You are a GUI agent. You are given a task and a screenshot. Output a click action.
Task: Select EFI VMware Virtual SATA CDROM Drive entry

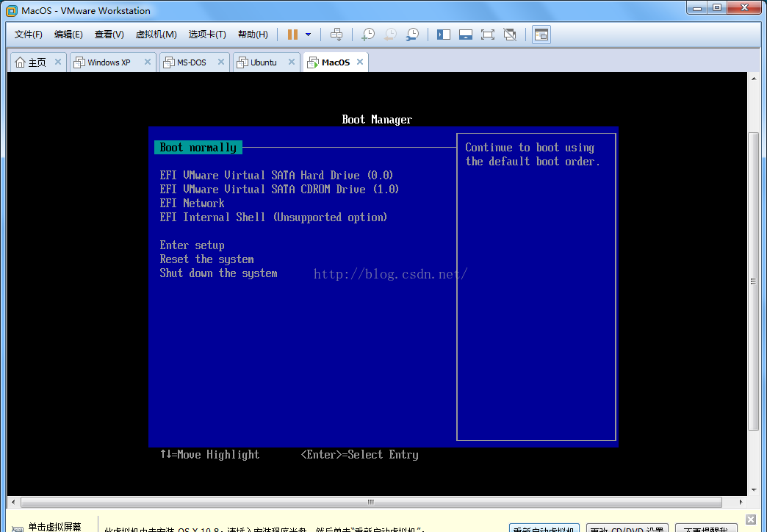pyautogui.click(x=279, y=190)
